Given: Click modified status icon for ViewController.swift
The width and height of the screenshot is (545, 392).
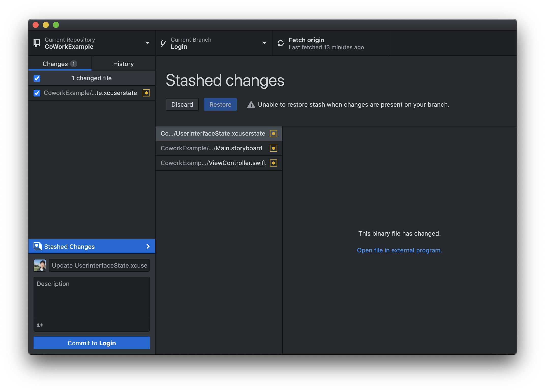Looking at the screenshot, I should (274, 163).
